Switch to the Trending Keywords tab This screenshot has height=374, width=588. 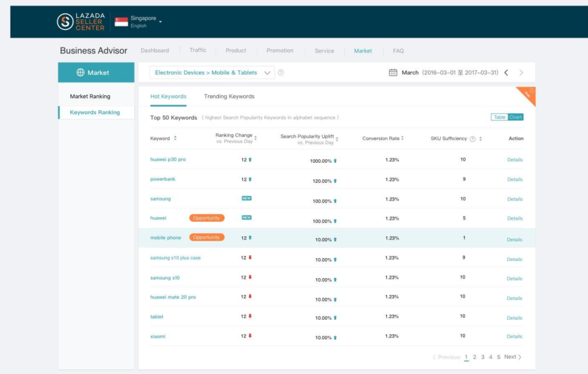[x=229, y=96]
